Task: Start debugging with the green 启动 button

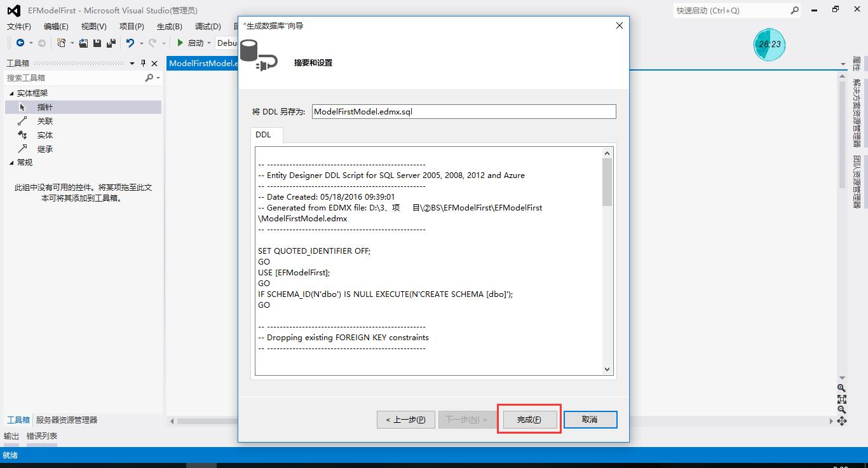Action: 190,43
